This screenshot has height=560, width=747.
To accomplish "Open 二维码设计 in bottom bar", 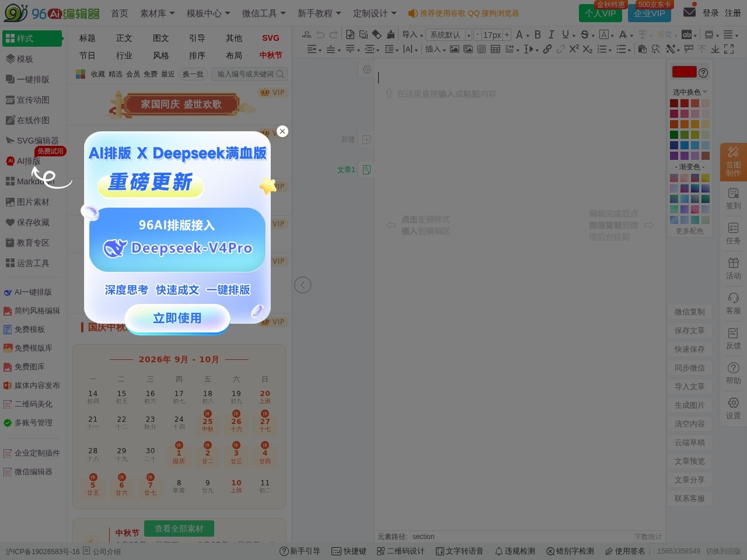I will [400, 551].
